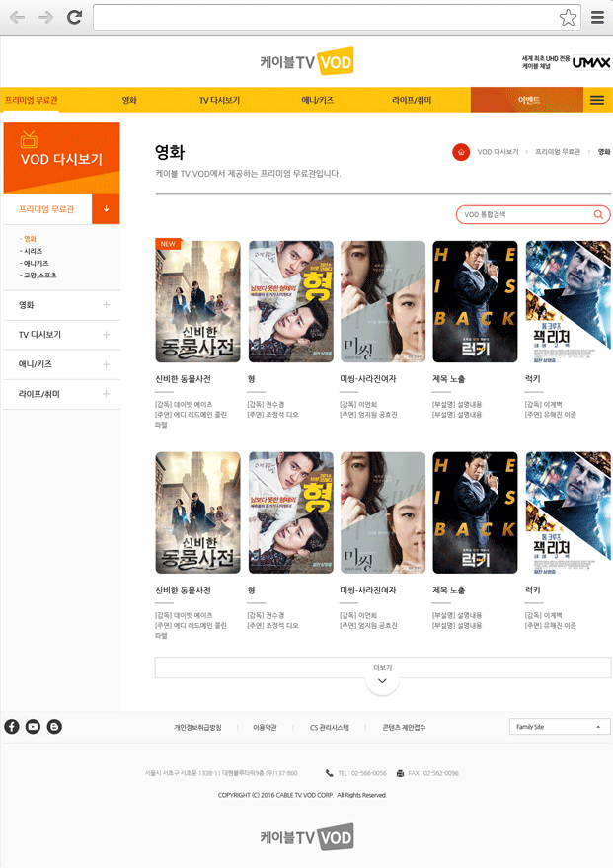The height and width of the screenshot is (868, 613).
Task: Select 애니/키즈 sidebar sub-item
Action: tap(34, 263)
